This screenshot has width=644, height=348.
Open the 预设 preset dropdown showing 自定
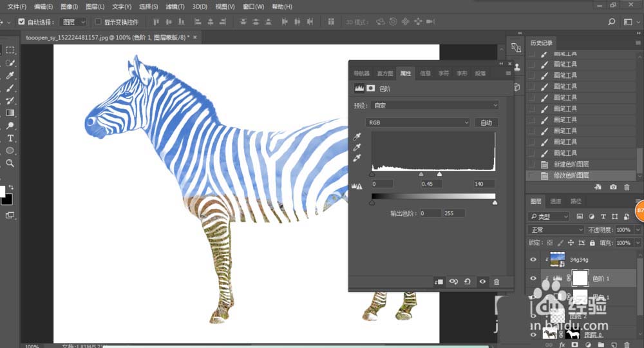pos(435,106)
